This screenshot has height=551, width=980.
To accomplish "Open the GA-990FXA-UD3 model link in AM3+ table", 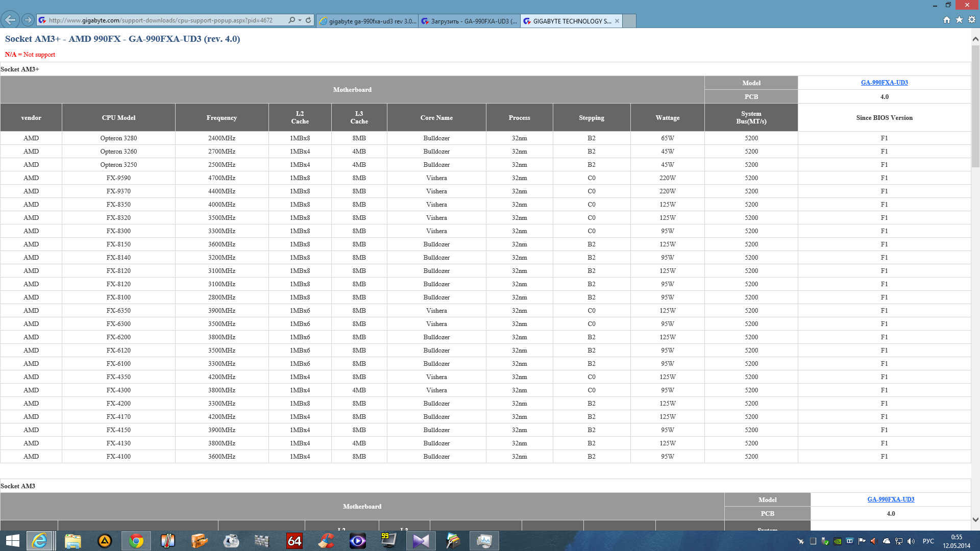I will point(884,83).
